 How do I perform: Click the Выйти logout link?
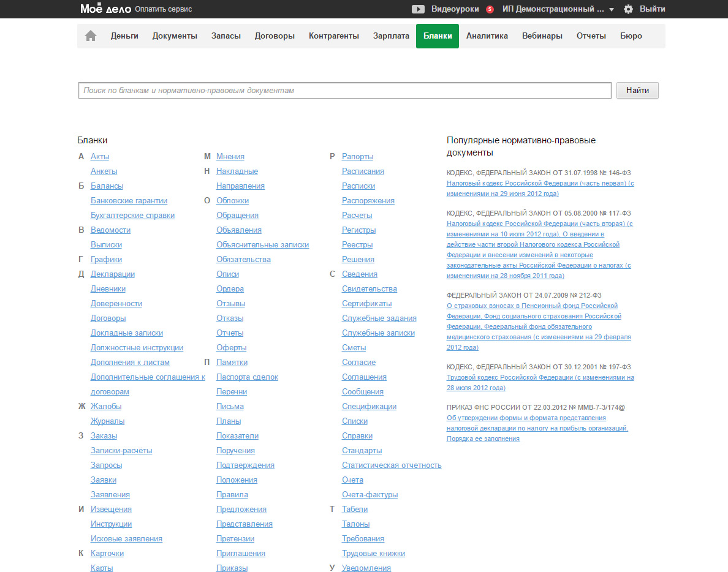click(x=652, y=9)
